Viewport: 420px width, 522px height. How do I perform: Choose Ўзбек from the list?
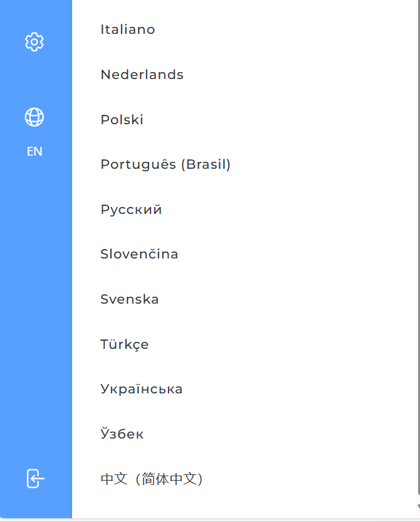coord(122,434)
